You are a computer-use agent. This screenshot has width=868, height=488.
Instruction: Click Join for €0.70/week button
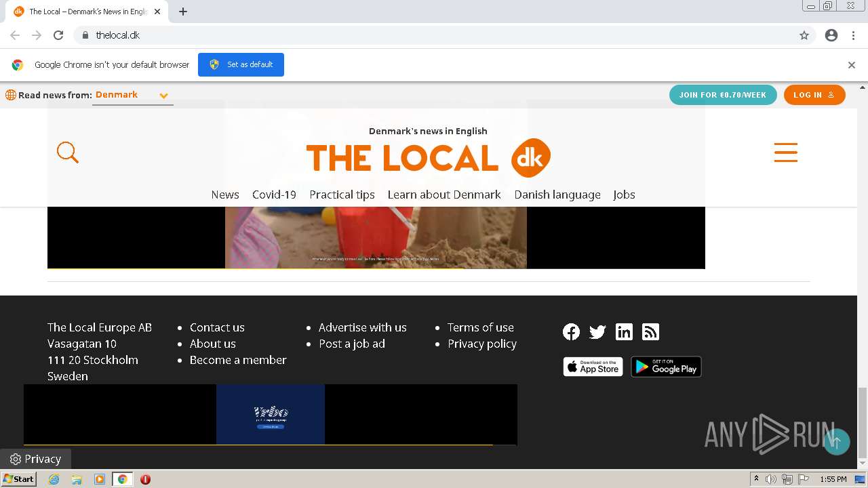[723, 95]
